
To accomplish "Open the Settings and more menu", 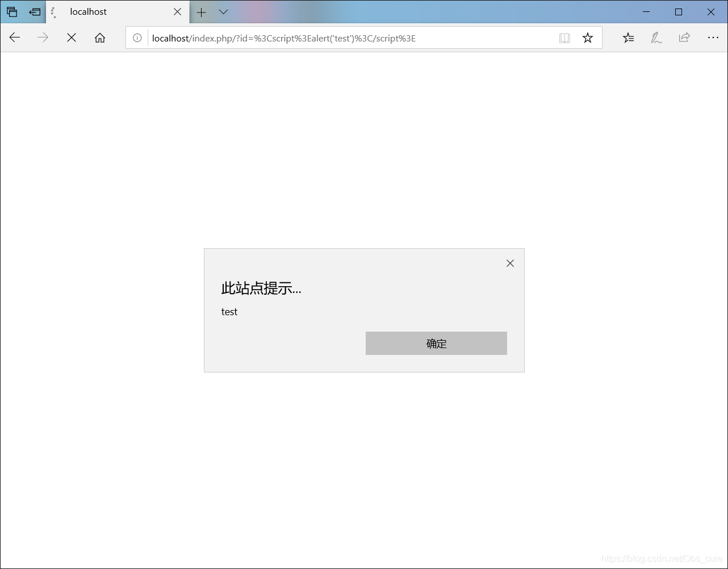I will point(713,37).
